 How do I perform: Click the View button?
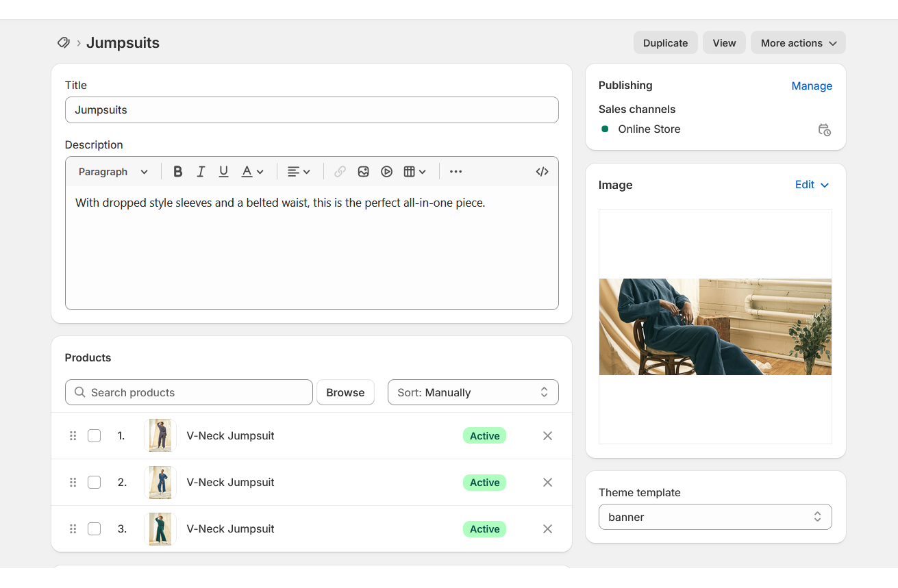[724, 42]
